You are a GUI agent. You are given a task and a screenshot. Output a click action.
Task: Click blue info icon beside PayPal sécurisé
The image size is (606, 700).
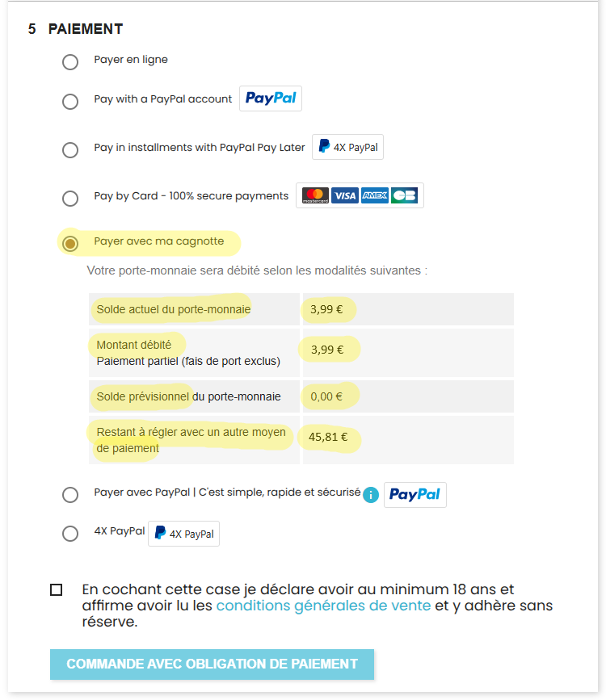pyautogui.click(x=371, y=495)
